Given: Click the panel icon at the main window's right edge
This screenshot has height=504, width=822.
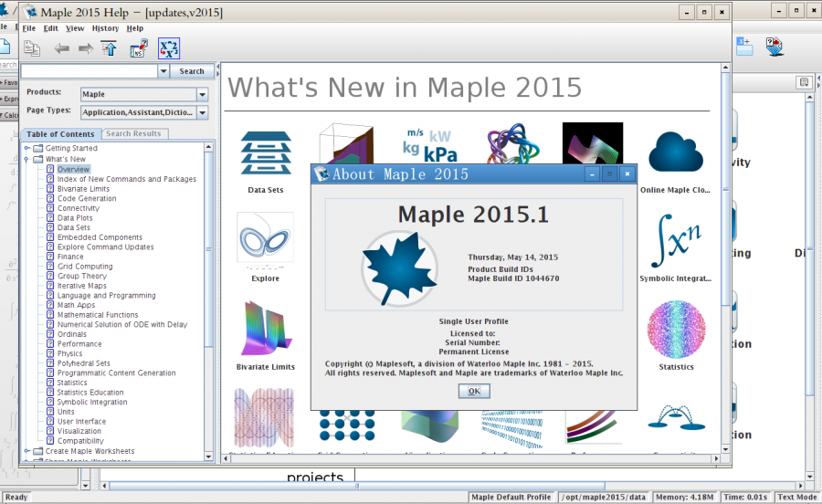Looking at the screenshot, I should point(804,82).
